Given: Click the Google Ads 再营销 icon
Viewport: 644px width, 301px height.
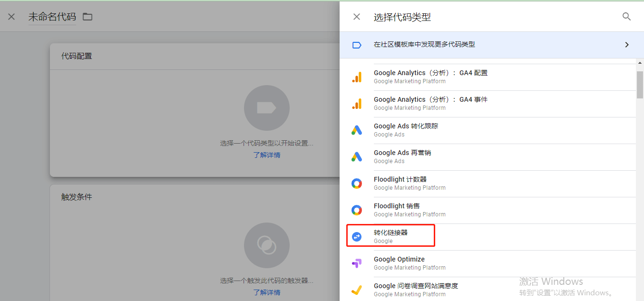Looking at the screenshot, I should tap(357, 157).
